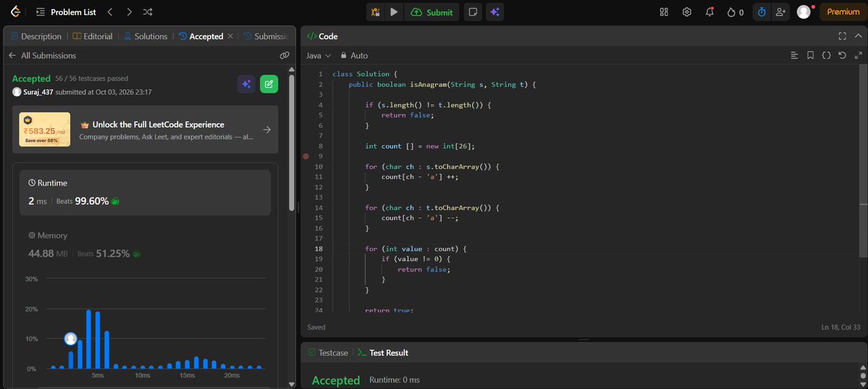Screen dimensions: 868x389
Task: Click the premium price thumbnail image
Action: coord(45,130)
